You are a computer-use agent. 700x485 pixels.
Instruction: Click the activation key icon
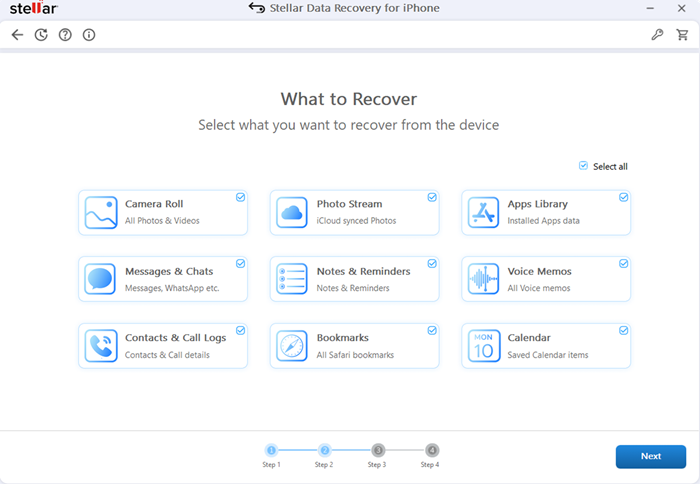[657, 35]
